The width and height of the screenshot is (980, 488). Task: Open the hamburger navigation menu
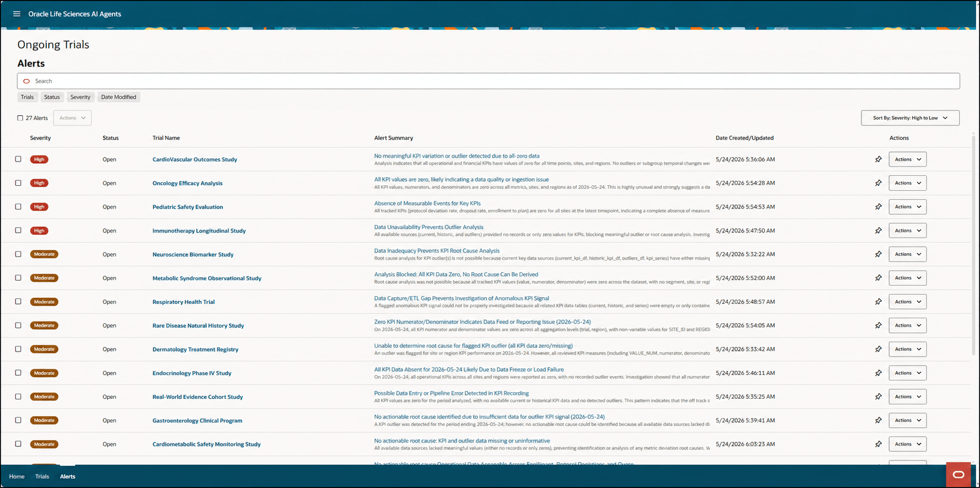pyautogui.click(x=17, y=14)
